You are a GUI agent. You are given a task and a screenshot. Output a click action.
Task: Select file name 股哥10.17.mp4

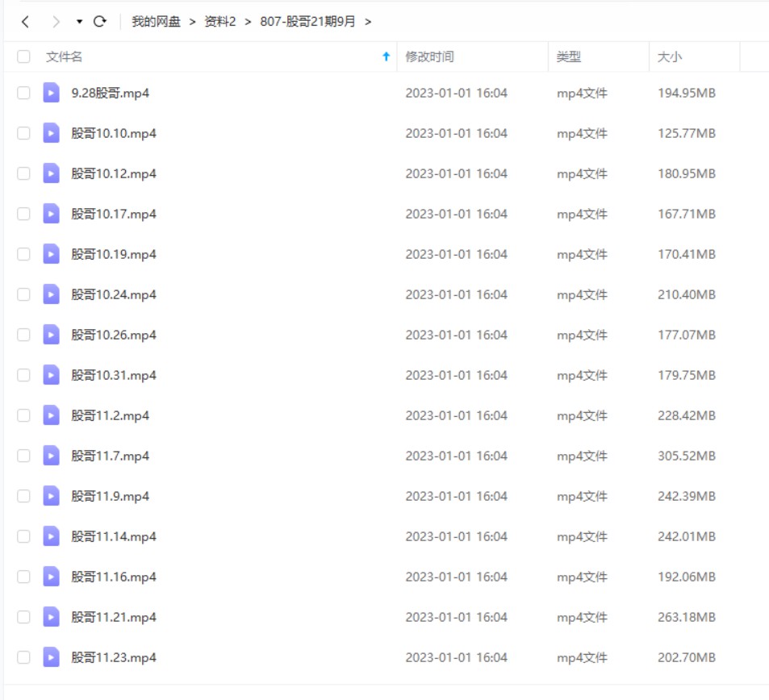pos(114,214)
